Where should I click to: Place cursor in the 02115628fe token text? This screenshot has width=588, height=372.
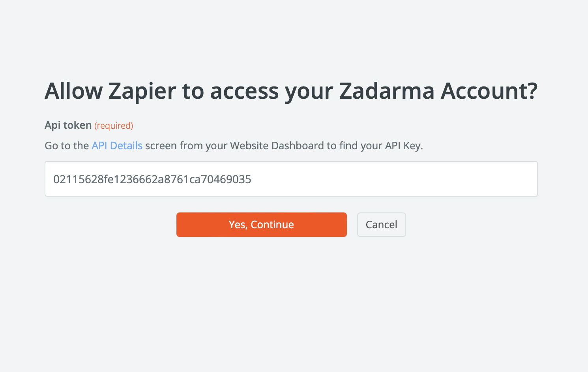click(152, 179)
